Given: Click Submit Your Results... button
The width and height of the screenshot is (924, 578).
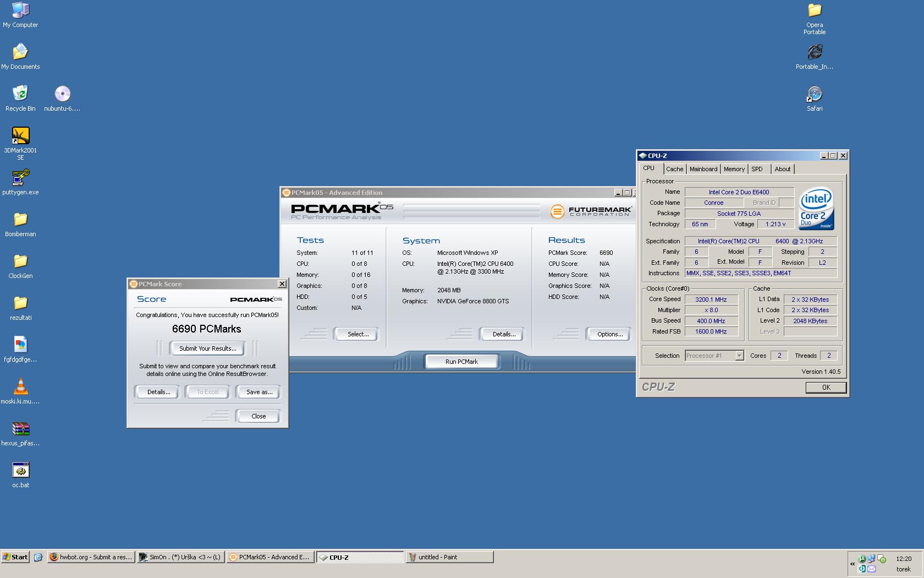Looking at the screenshot, I should (x=208, y=348).
